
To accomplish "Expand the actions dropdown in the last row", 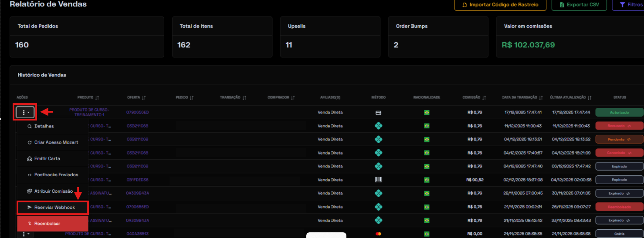I will (26, 234).
